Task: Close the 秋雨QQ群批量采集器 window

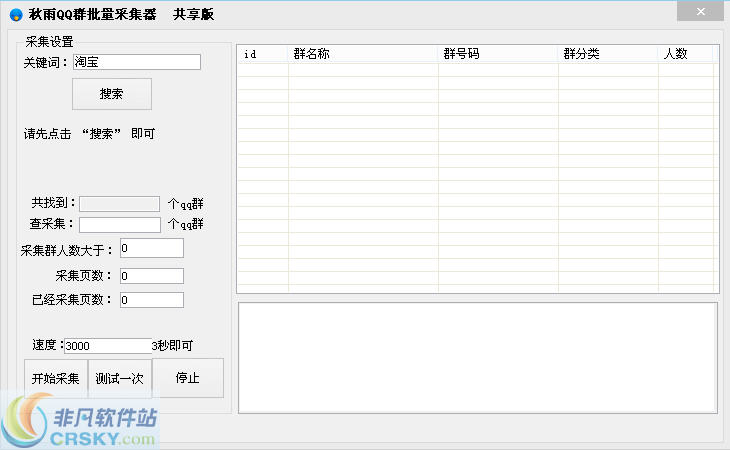Action: coord(700,12)
